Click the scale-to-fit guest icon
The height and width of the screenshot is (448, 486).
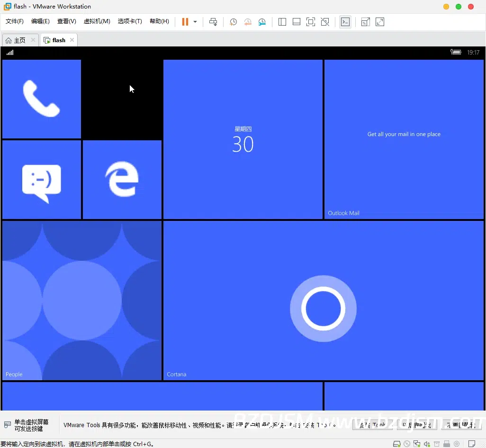click(x=365, y=22)
